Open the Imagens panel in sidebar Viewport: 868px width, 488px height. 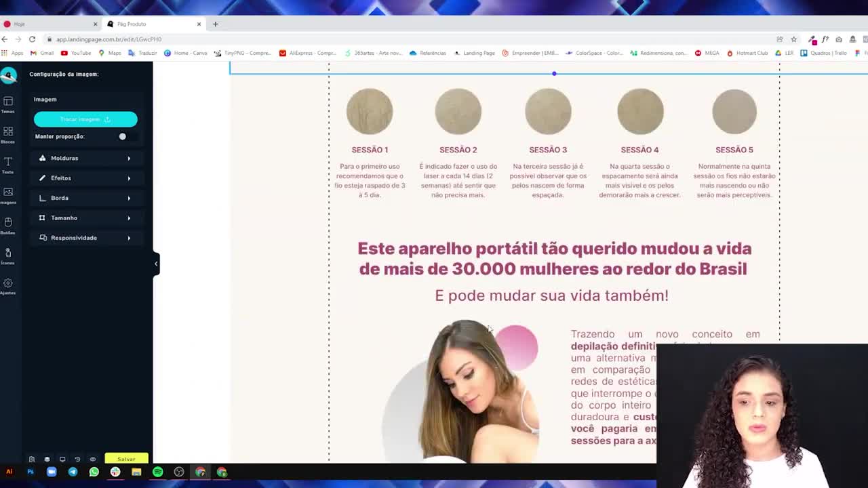tap(8, 195)
